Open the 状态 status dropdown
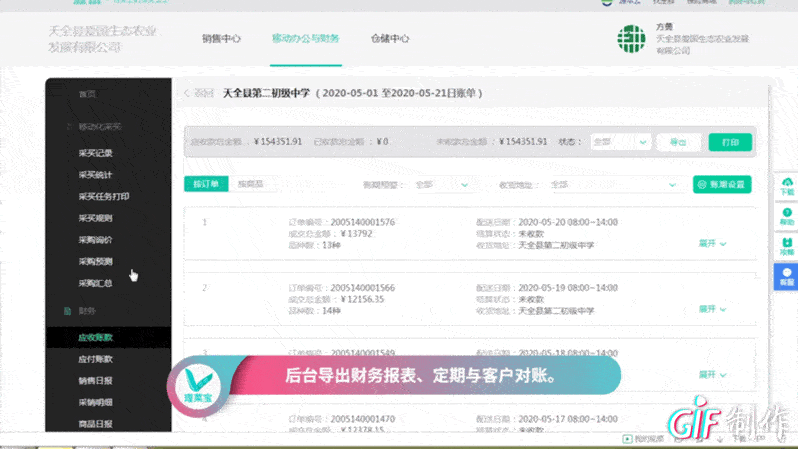This screenshot has height=449, width=798. [620, 142]
